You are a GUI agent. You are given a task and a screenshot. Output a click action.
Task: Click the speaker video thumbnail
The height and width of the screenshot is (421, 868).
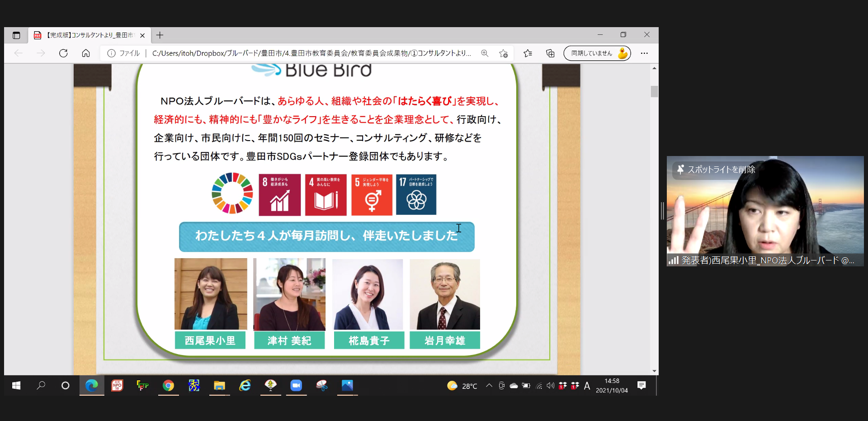765,211
